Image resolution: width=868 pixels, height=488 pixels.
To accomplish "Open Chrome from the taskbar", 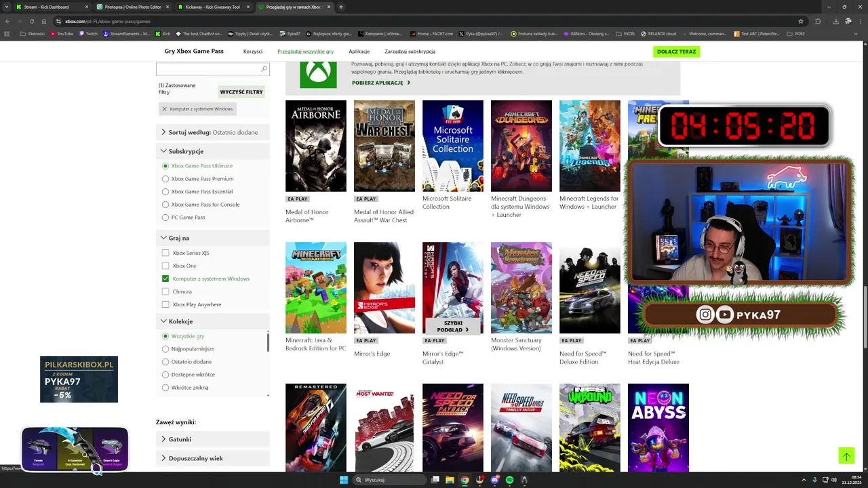I will 465,480.
